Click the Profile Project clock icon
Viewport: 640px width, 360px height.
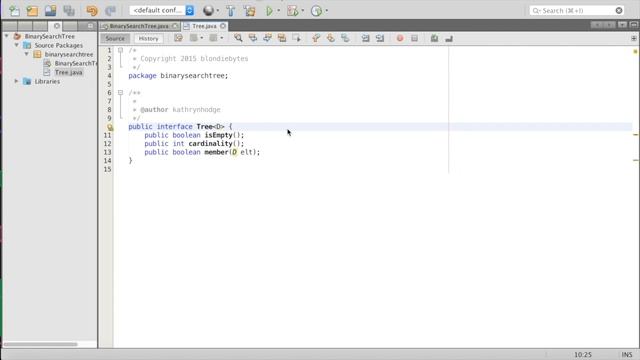click(316, 11)
